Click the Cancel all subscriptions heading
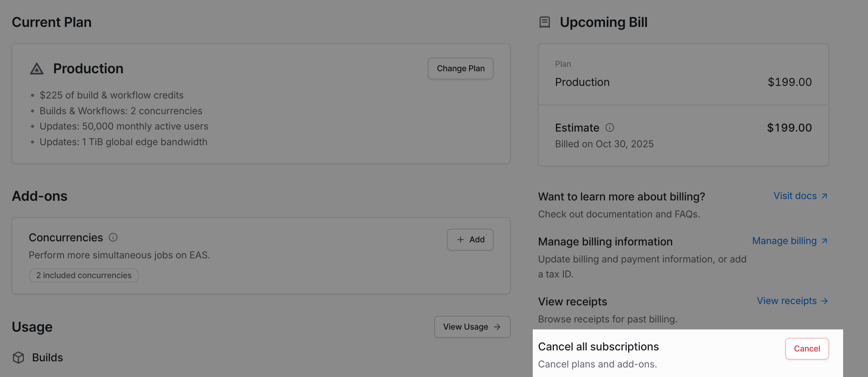This screenshot has height=377, width=868. (598, 346)
